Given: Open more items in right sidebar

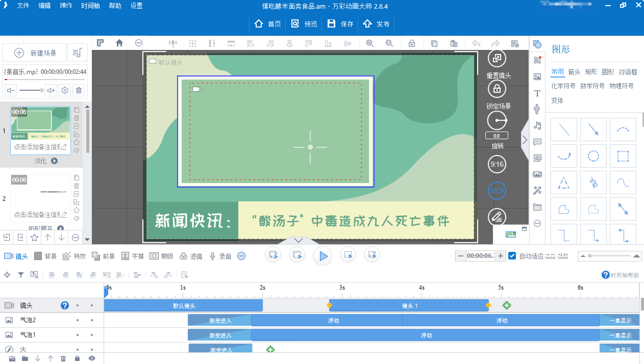Looking at the screenshot, I should [537, 224].
